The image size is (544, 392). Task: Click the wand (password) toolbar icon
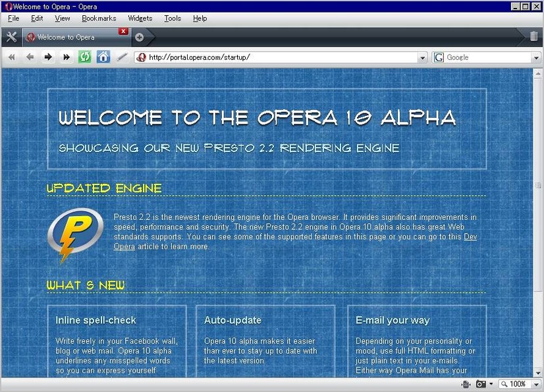(122, 57)
